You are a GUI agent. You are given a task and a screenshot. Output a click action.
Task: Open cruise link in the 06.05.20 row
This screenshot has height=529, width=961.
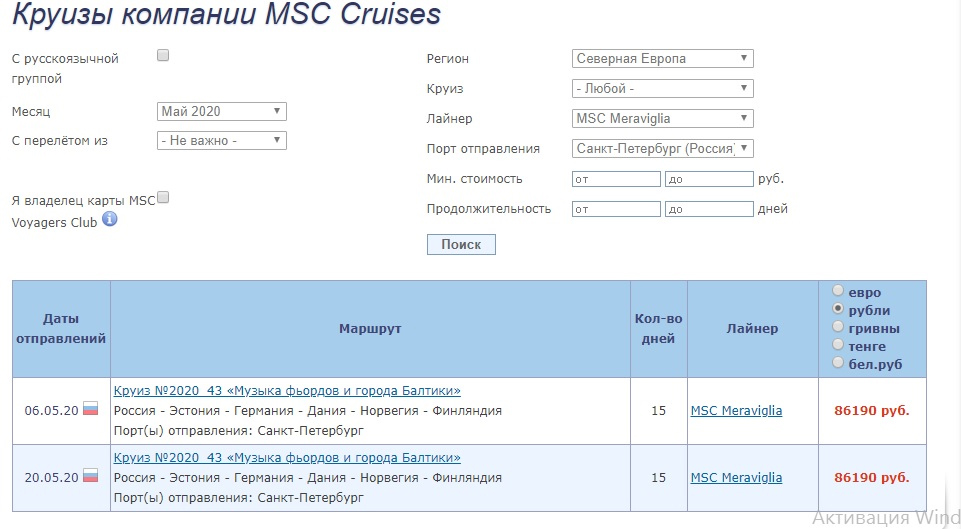[287, 391]
